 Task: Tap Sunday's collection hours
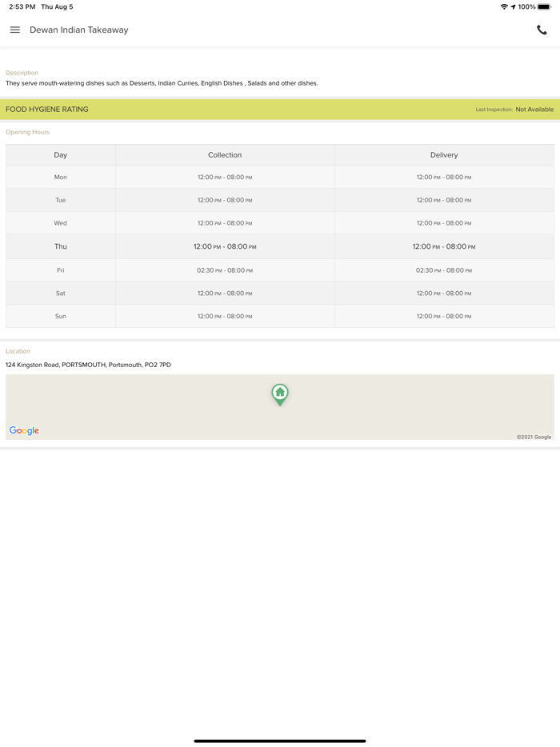click(x=225, y=316)
